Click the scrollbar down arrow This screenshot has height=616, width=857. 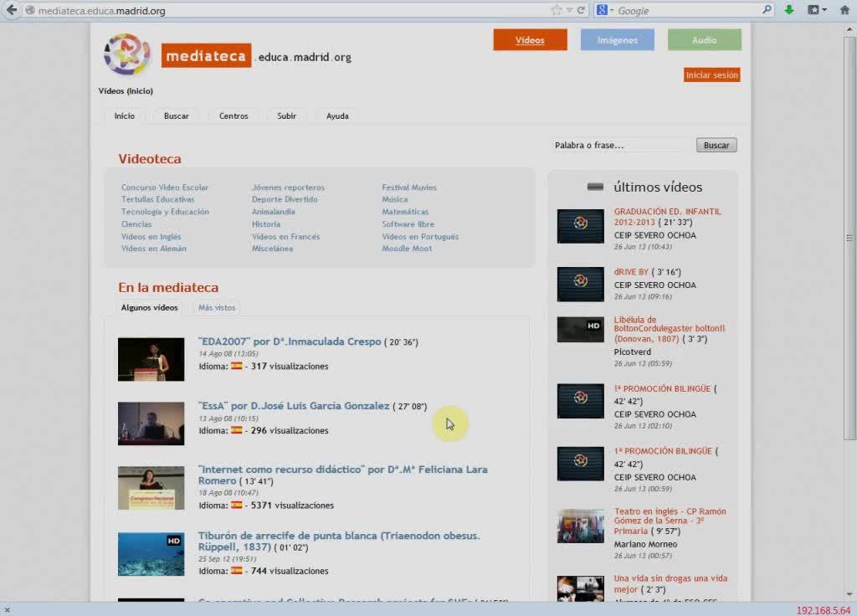click(x=849, y=594)
